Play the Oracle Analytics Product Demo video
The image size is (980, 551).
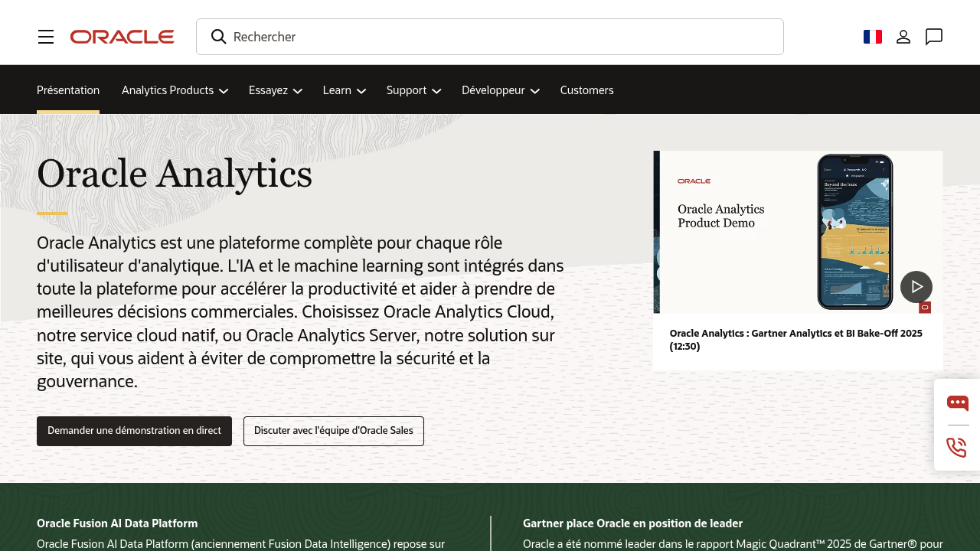click(x=916, y=287)
